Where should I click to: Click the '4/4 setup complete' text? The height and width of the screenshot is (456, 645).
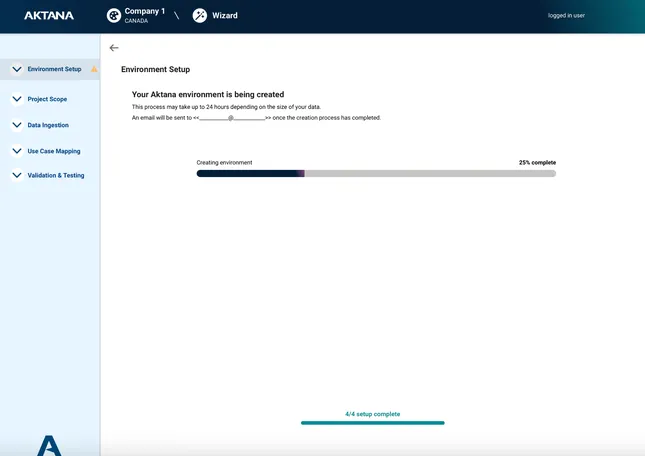(373, 414)
